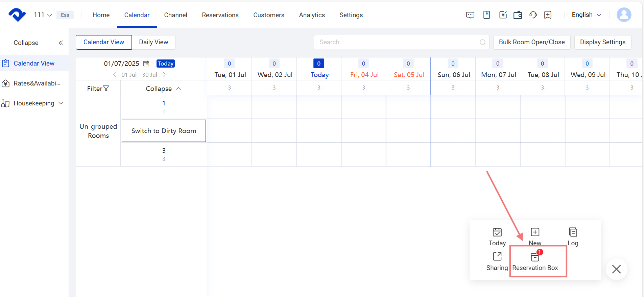
Task: Open the Log icon in floating panel
Action: pyautogui.click(x=573, y=232)
